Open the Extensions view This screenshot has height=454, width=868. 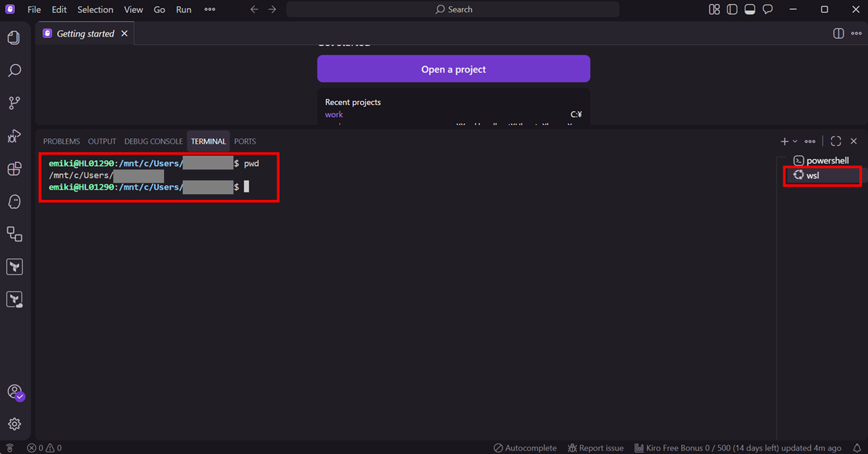pos(14,169)
